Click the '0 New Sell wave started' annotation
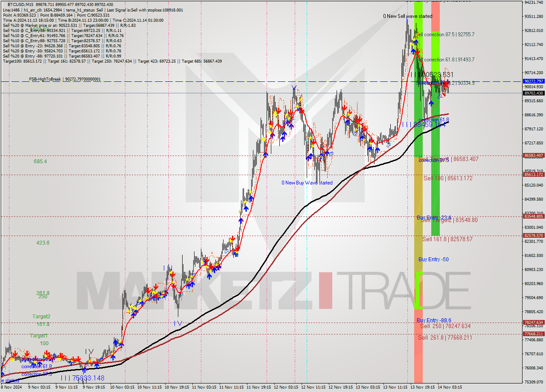 click(407, 16)
